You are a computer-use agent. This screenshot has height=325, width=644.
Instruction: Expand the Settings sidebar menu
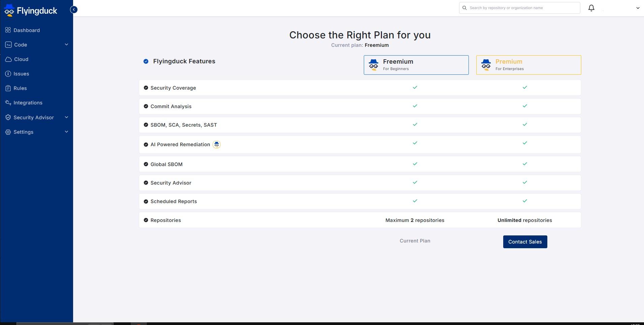point(66,132)
